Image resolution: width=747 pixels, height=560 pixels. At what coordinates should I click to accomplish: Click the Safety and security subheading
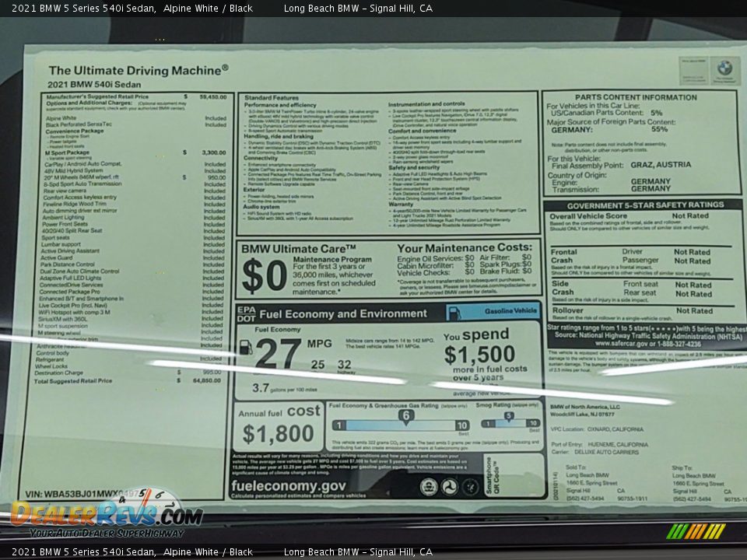pyautogui.click(x=414, y=168)
